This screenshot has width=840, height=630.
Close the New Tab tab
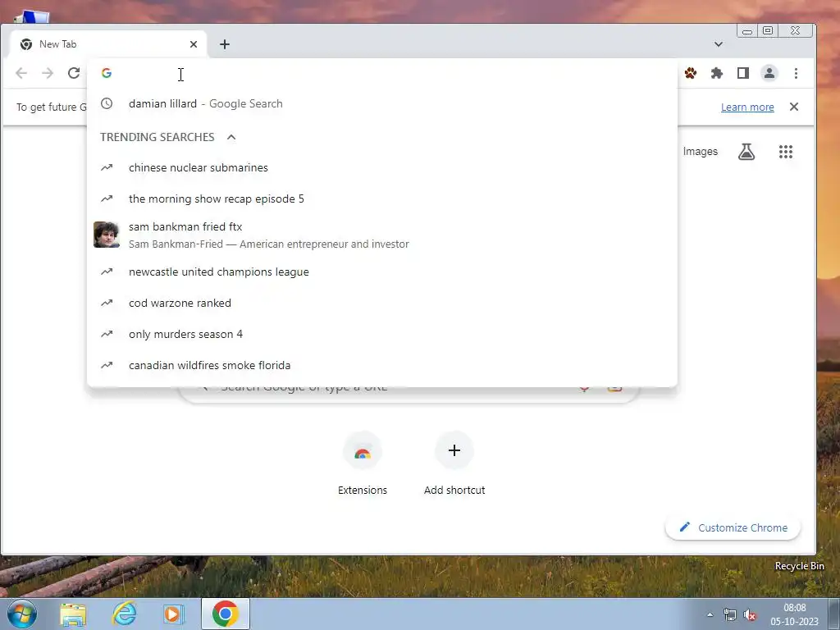click(194, 44)
